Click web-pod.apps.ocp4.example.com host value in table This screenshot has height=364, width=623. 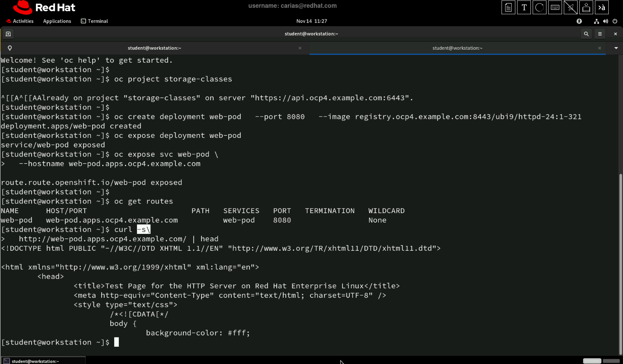click(x=112, y=220)
